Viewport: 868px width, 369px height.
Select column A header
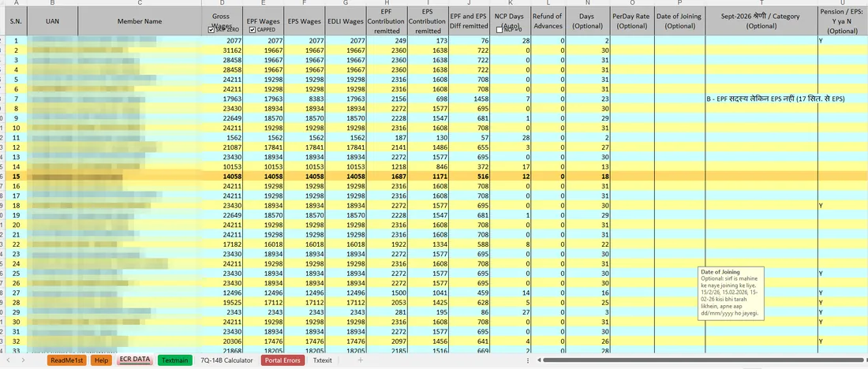[x=16, y=3]
